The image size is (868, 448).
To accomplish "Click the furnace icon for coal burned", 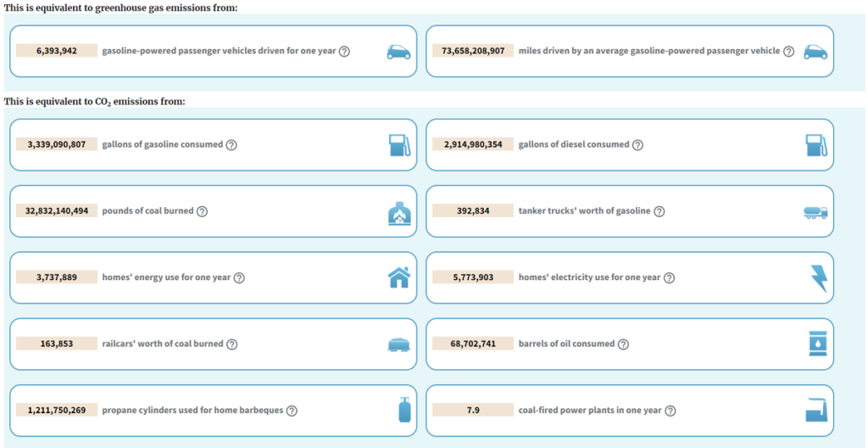I will click(x=400, y=214).
